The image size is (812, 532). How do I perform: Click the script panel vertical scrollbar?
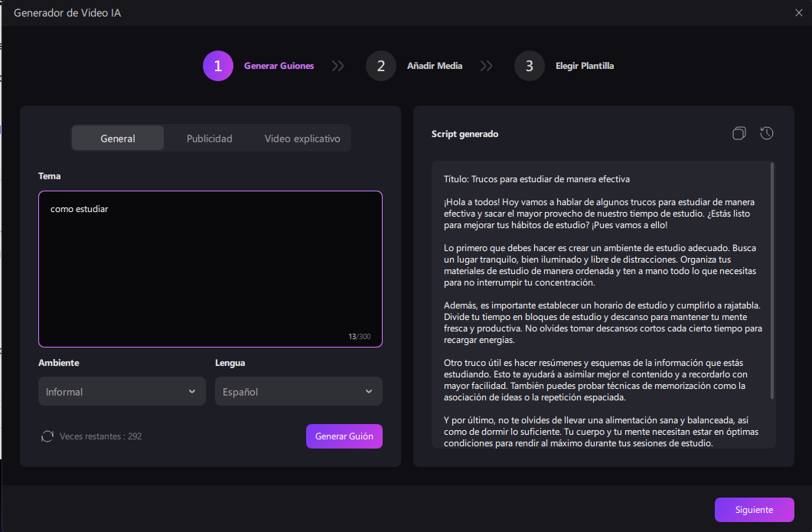(772, 280)
